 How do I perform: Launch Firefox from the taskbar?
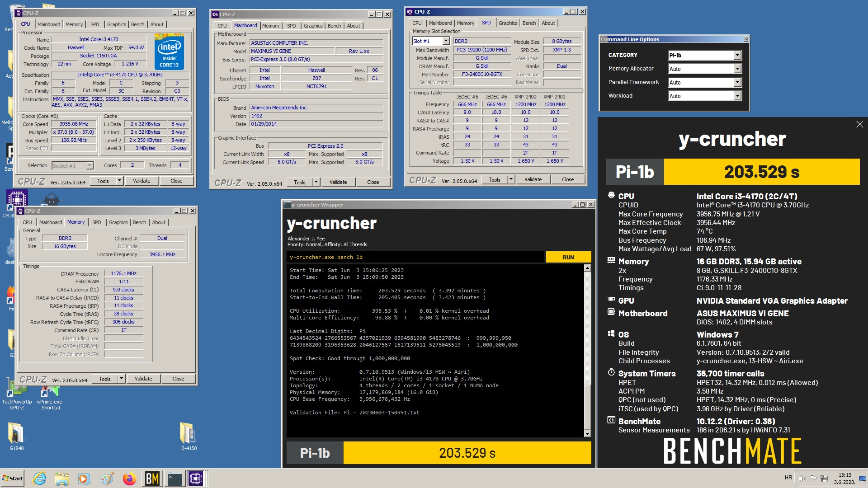click(129, 478)
